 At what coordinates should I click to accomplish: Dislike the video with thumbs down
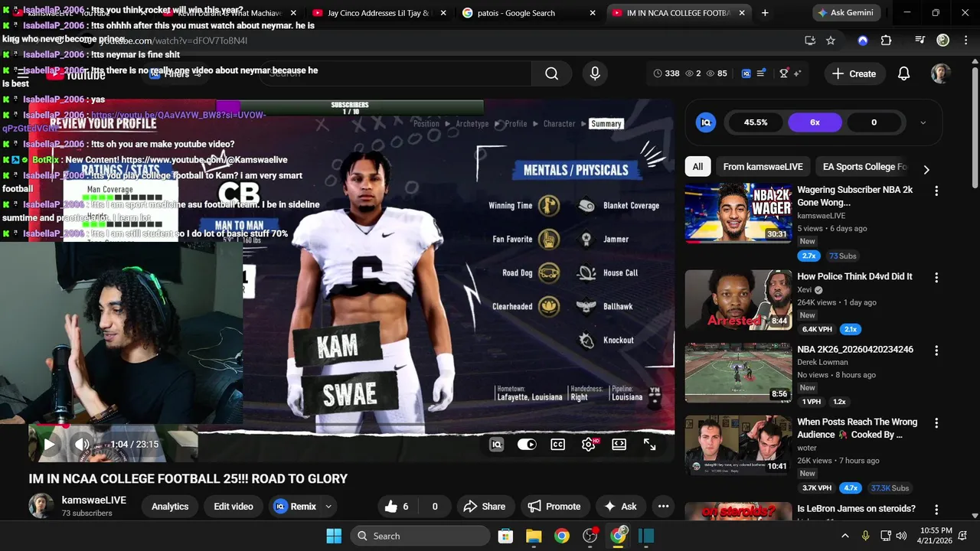pyautogui.click(x=435, y=506)
